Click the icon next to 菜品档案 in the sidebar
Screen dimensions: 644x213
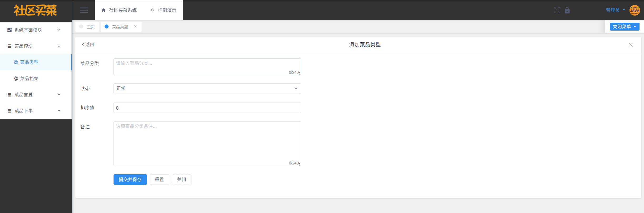coord(16,79)
